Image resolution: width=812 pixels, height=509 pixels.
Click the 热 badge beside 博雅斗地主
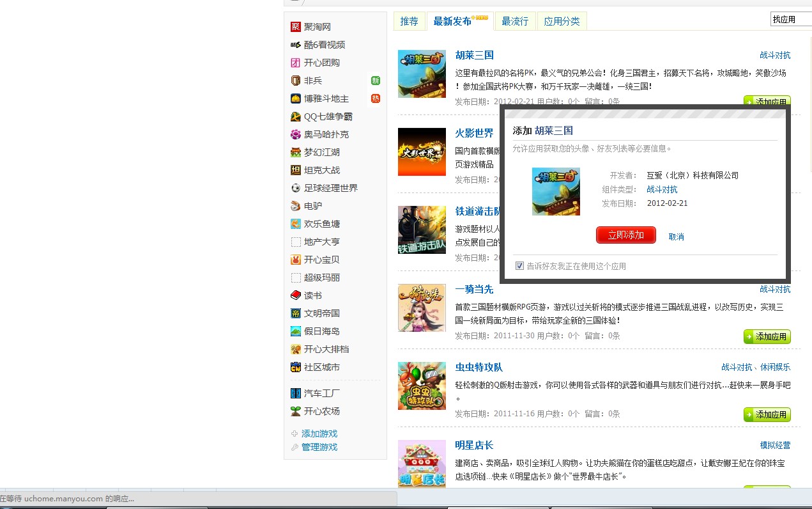pos(376,98)
